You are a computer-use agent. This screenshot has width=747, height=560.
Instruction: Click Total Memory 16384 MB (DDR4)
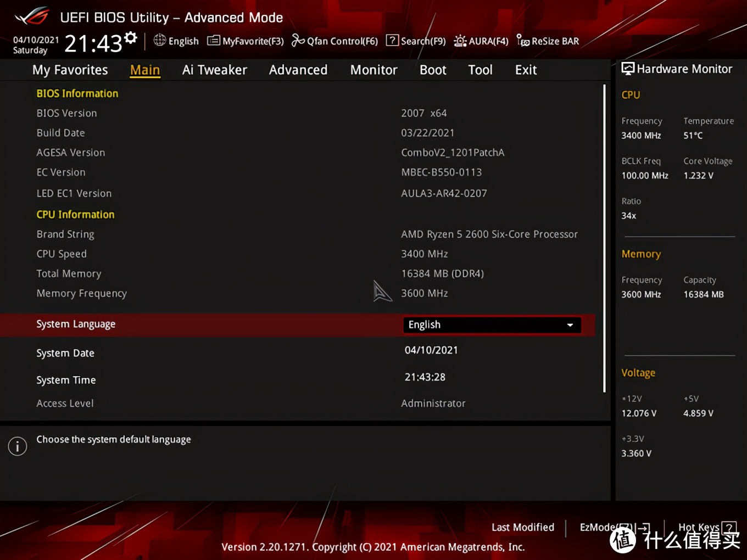point(442,273)
